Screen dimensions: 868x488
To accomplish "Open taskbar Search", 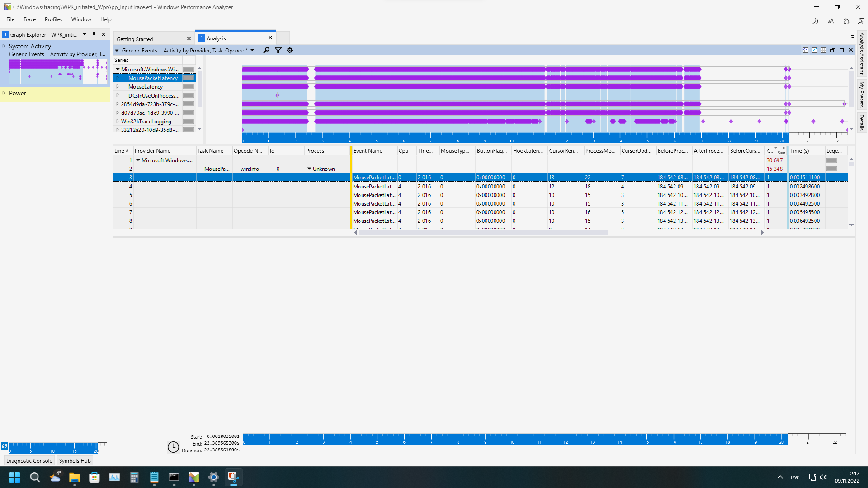I will tap(35, 477).
